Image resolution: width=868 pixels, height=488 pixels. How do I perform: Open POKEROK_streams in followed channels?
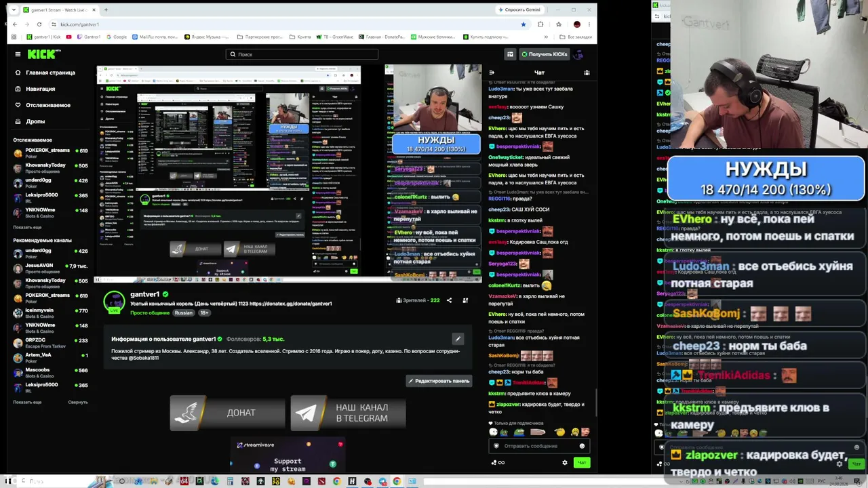pos(51,153)
